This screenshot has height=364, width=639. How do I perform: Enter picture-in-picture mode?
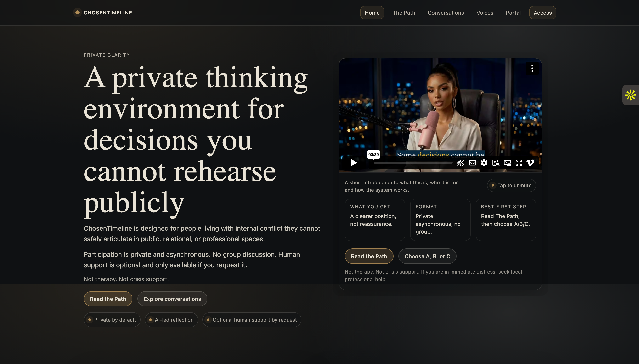tap(508, 163)
